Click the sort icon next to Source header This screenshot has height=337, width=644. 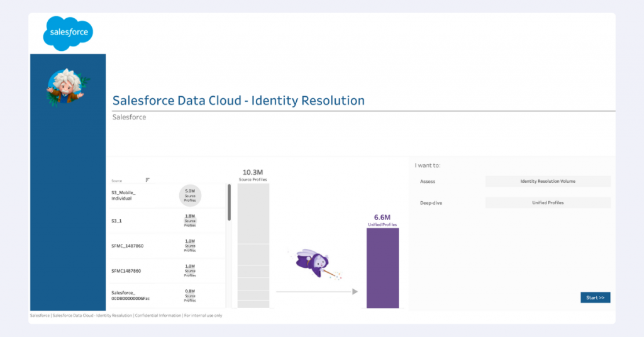[x=147, y=180]
